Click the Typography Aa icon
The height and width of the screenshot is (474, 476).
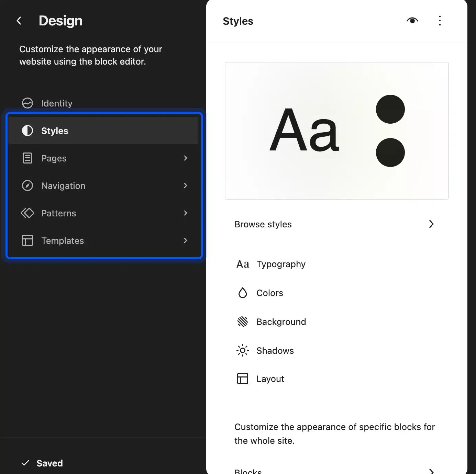coord(243,264)
